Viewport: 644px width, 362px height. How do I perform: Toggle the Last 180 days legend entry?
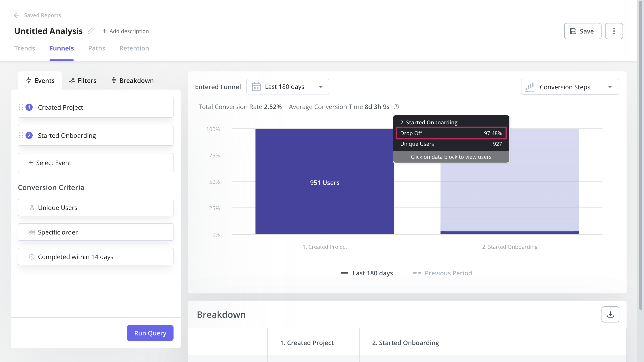click(x=367, y=273)
